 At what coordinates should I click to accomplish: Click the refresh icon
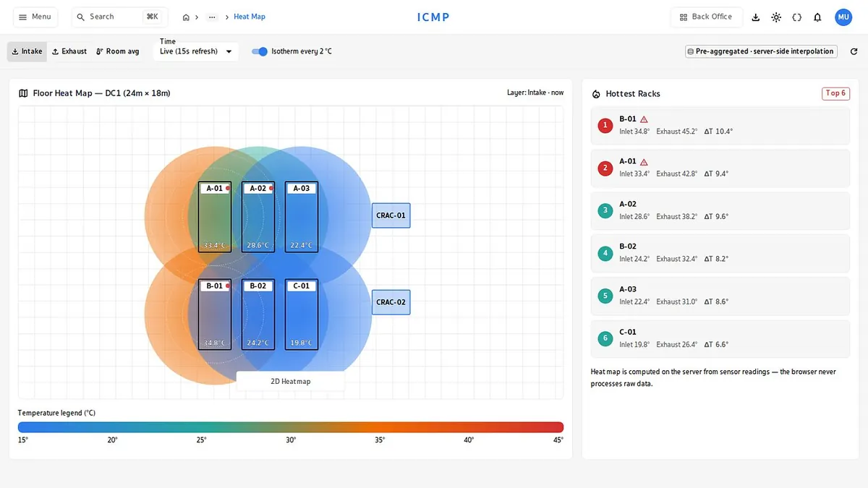tap(854, 51)
